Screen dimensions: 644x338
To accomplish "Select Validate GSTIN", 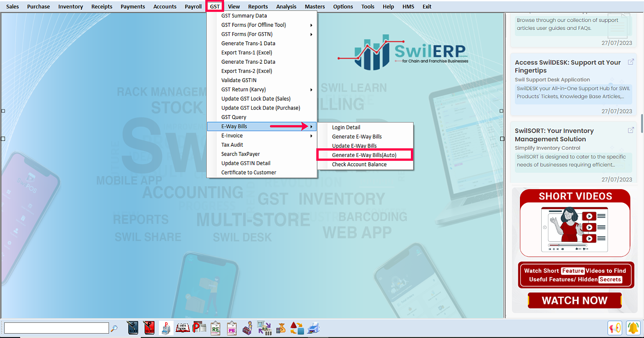I will pyautogui.click(x=262, y=80).
